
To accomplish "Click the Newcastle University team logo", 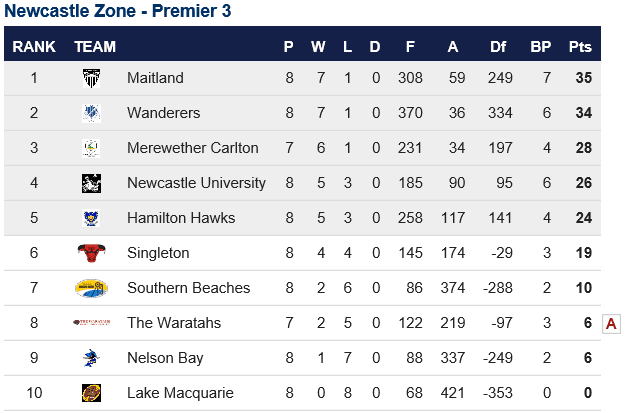I will coord(91,183).
